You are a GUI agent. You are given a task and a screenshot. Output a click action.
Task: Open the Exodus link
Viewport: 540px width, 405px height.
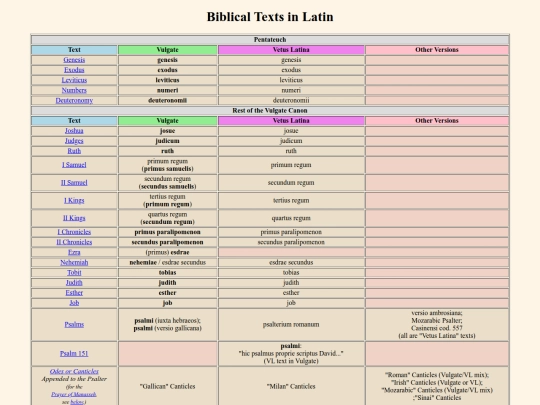click(74, 70)
